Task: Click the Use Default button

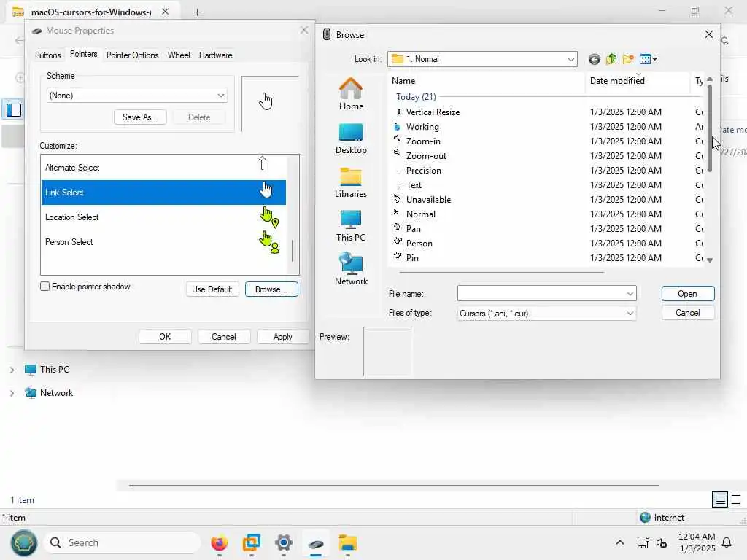Action: 212,289
